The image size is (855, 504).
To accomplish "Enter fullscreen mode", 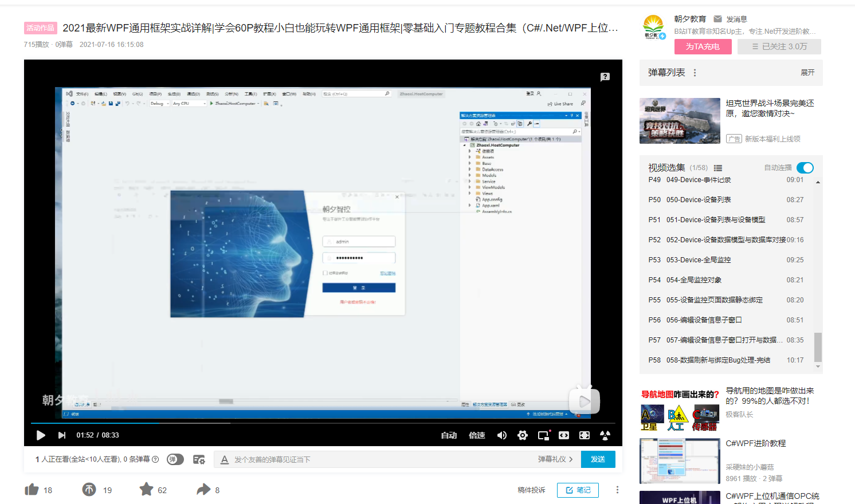I will pos(585,435).
